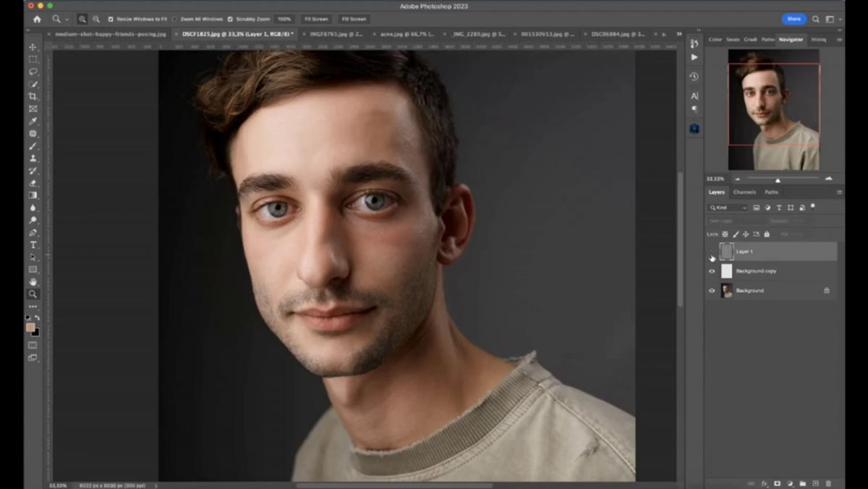Viewport: 868px width, 489px height.
Task: Open the medium-shot-happy-friends-posing.jpg document tab
Action: 110,34
